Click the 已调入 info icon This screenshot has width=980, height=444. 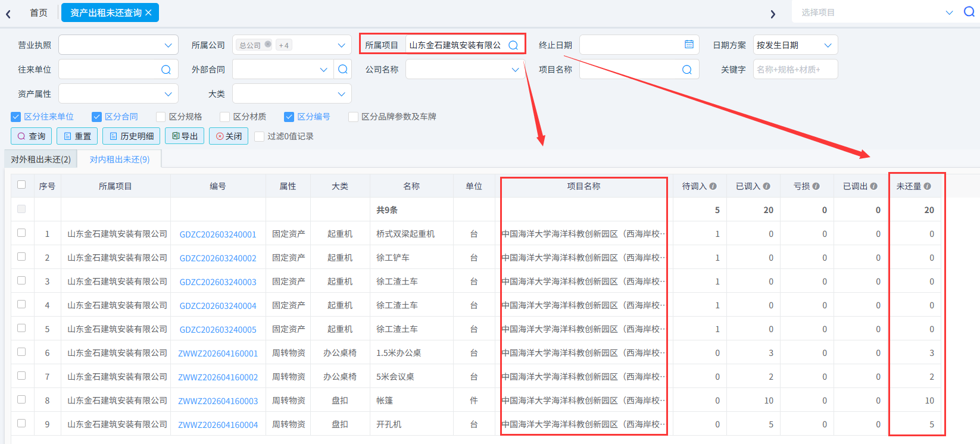click(767, 186)
